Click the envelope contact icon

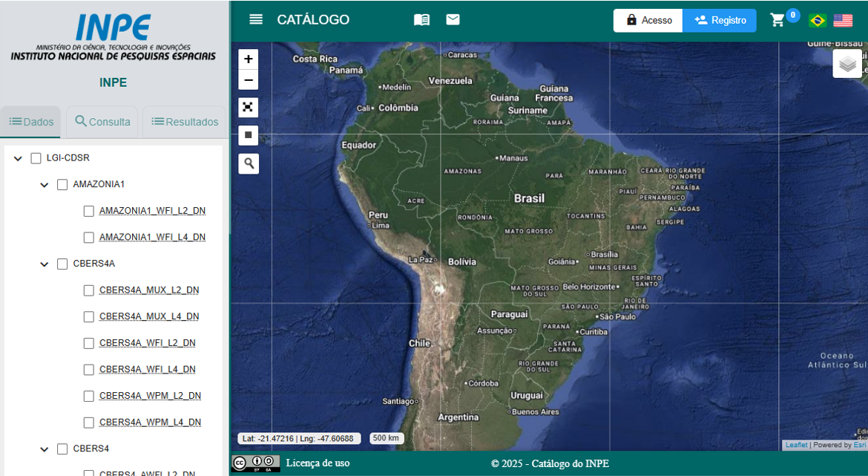453,20
